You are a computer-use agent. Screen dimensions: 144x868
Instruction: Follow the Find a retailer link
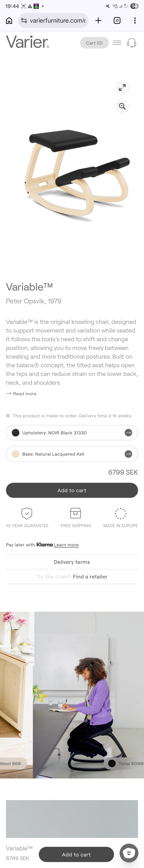coord(90,577)
